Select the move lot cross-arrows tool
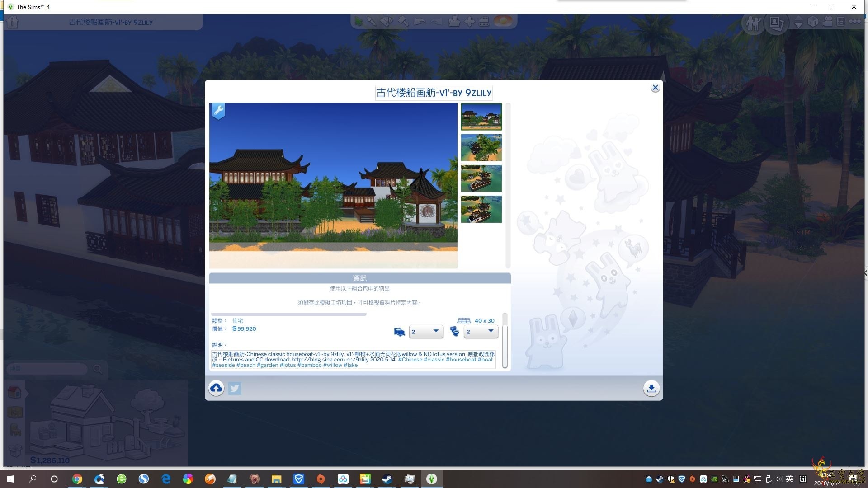868x488 pixels. [470, 22]
